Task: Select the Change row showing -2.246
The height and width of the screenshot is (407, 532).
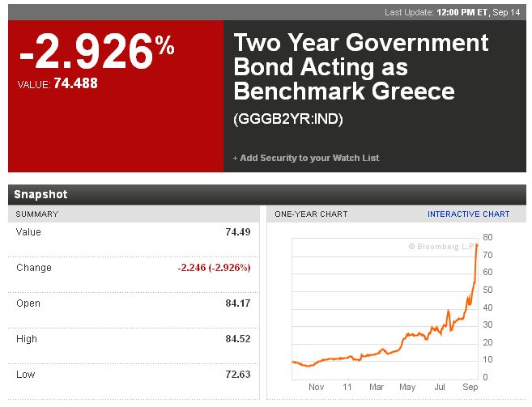Action: (x=133, y=268)
